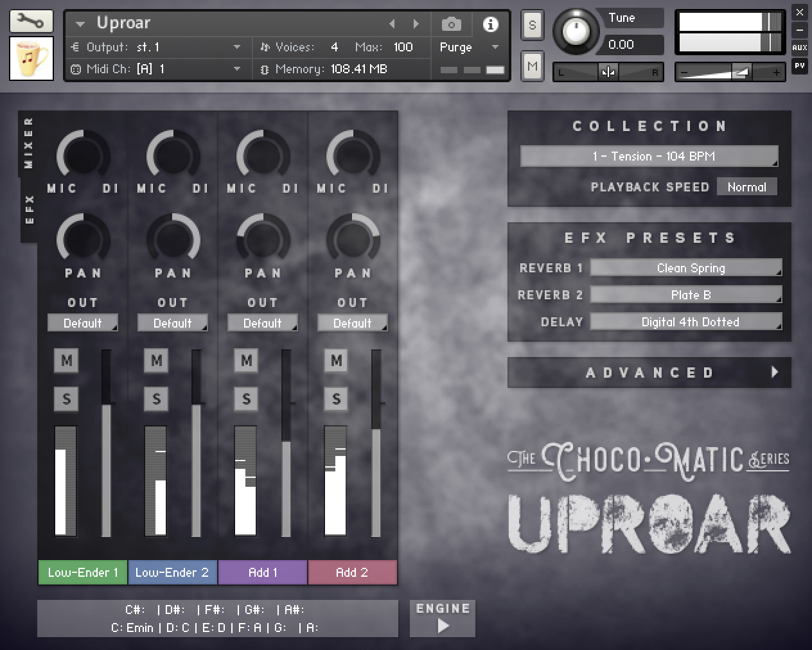The height and width of the screenshot is (650, 812).
Task: Click the ENGINE play arrow
Action: (x=443, y=625)
